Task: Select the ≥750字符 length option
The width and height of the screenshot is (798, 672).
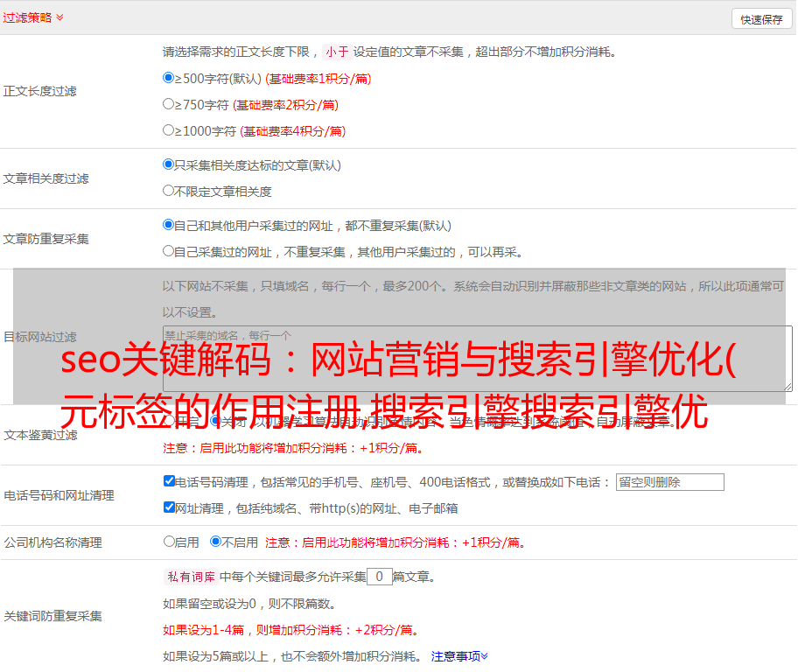Action: pos(169,104)
